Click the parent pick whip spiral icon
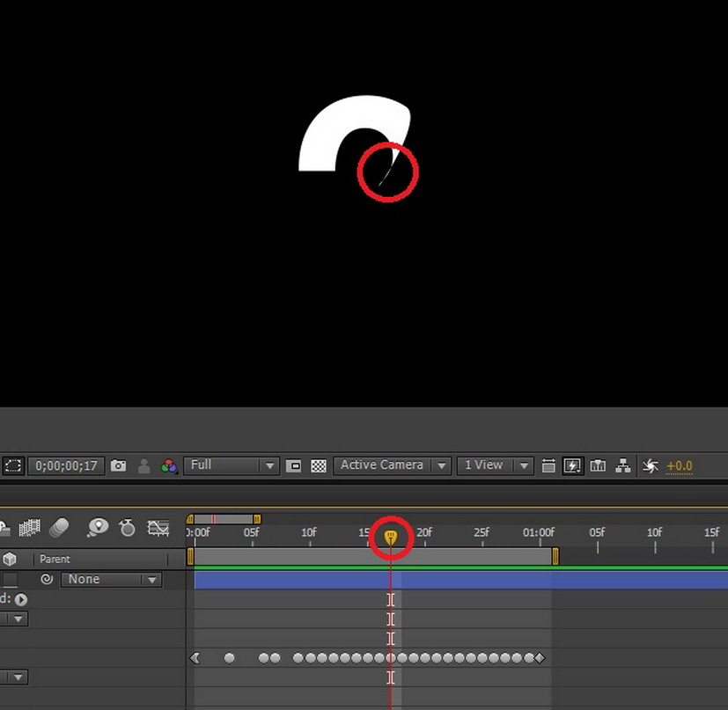The width and height of the screenshot is (728, 710). (x=47, y=579)
